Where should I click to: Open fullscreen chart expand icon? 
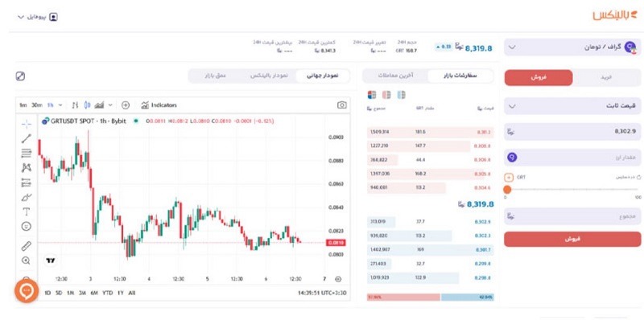click(21, 76)
